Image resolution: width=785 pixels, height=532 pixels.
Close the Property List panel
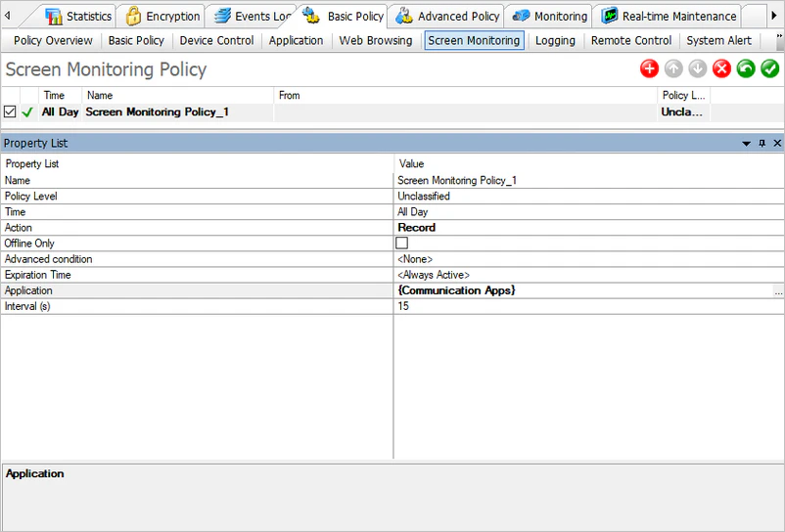[777, 143]
